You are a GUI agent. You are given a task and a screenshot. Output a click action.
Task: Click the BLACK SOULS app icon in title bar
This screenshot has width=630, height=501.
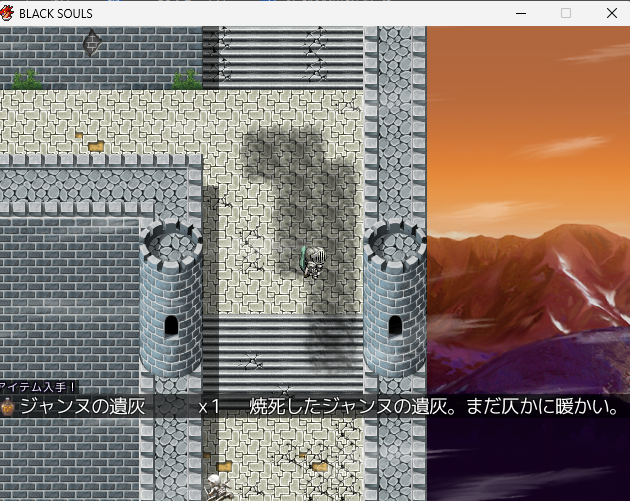click(7, 13)
